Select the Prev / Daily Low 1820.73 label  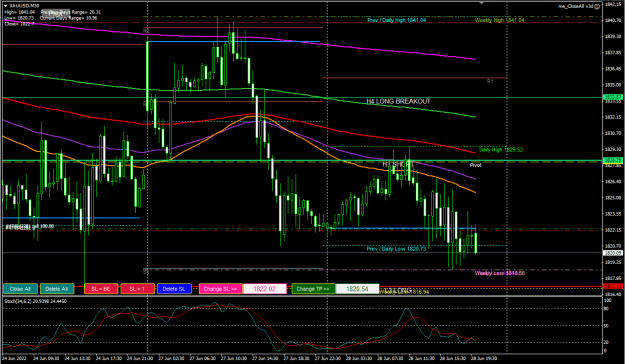click(x=396, y=249)
